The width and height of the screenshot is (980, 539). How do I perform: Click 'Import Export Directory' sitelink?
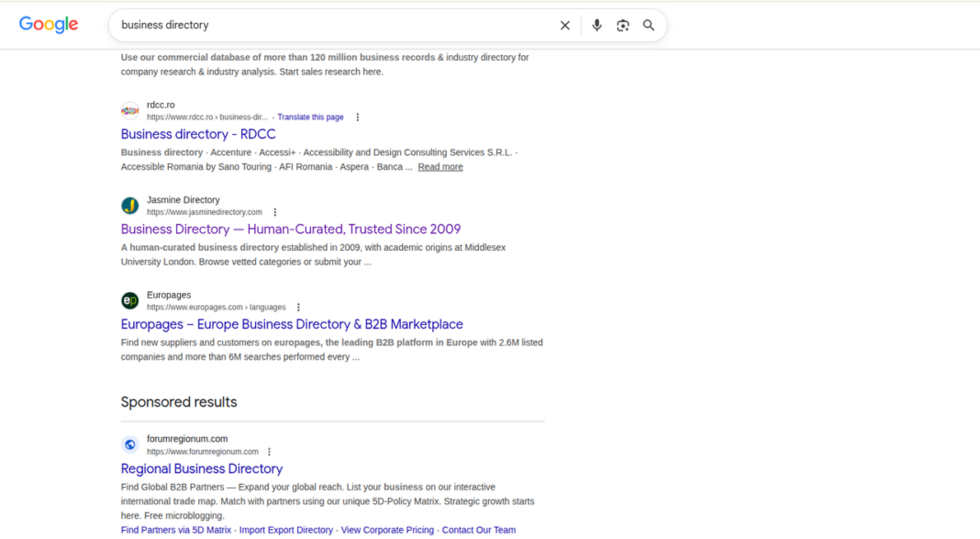point(286,530)
